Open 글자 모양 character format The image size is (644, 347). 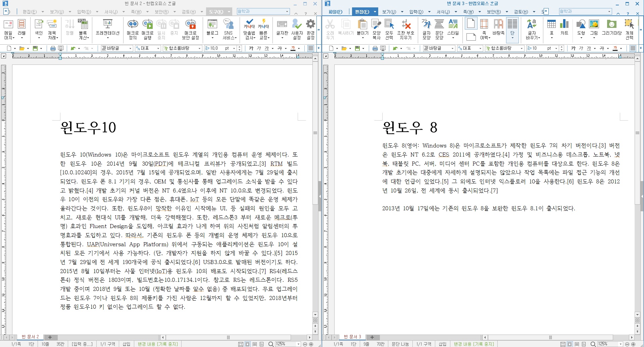pyautogui.click(x=426, y=29)
